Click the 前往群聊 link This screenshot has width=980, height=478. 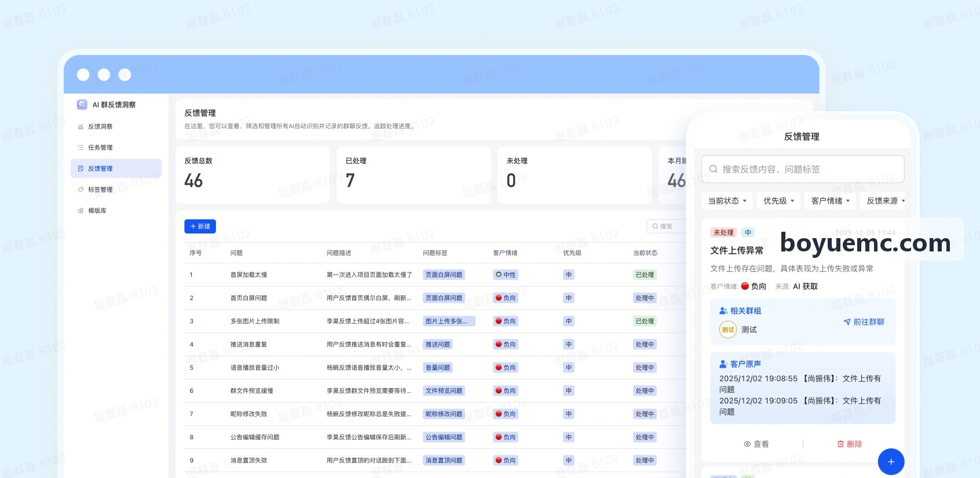tap(864, 322)
